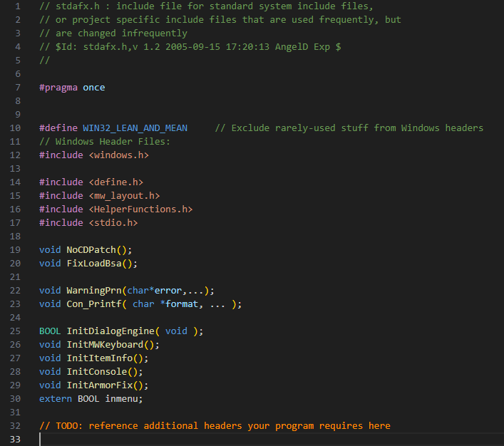504x446 pixels.
Task: Click the <stdio.h> include path
Action: (113, 223)
